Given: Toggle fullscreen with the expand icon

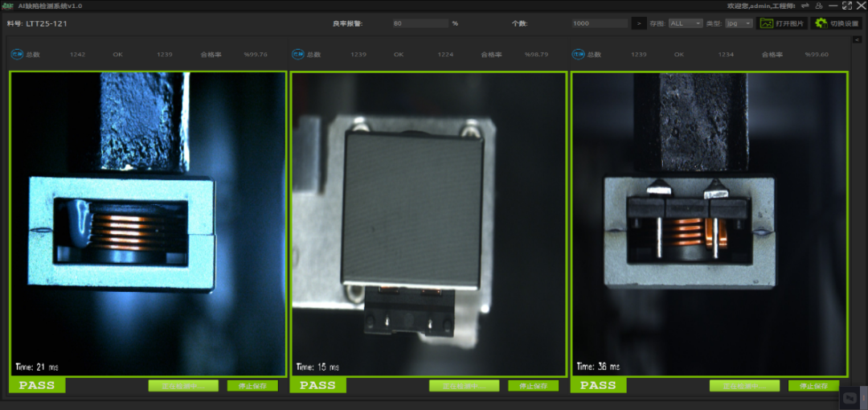Looking at the screenshot, I should pos(847,6).
